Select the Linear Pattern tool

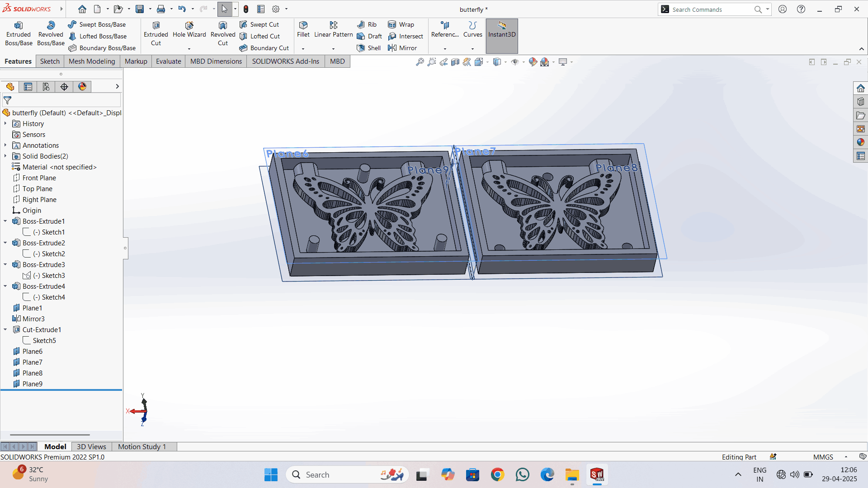334,30
